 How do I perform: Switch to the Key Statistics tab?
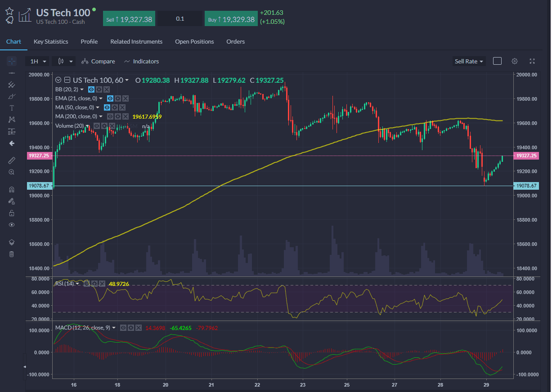[51, 41]
